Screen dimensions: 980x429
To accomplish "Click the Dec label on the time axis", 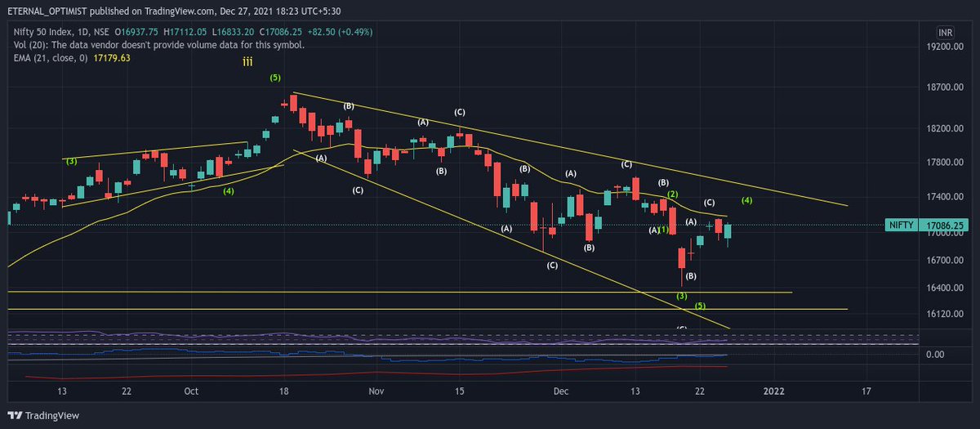I will click(x=561, y=391).
